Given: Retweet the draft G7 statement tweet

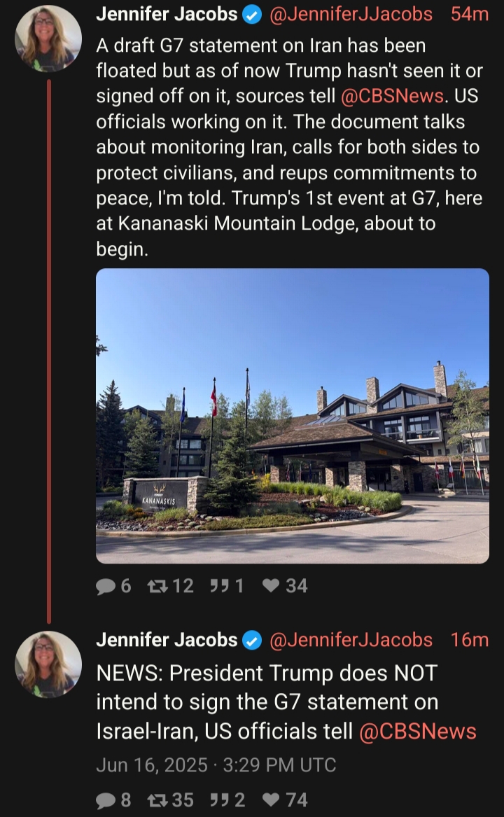Looking at the screenshot, I should tap(170, 586).
